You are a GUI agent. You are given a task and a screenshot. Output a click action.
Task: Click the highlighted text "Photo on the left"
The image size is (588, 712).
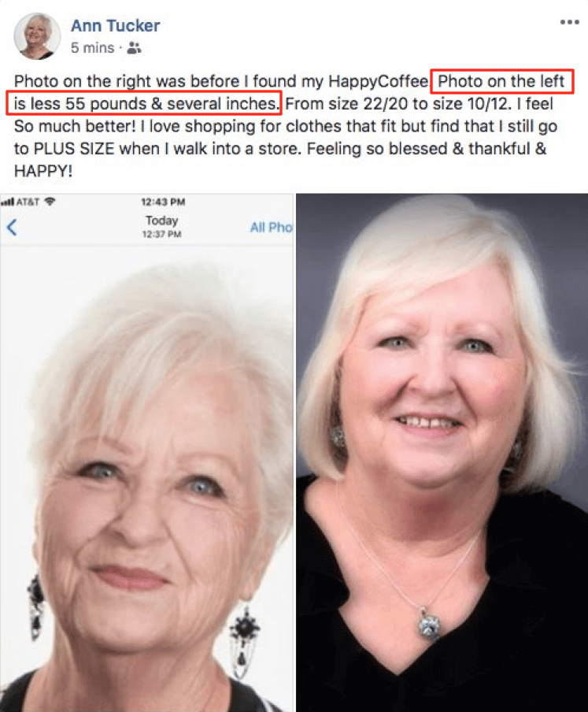501,82
